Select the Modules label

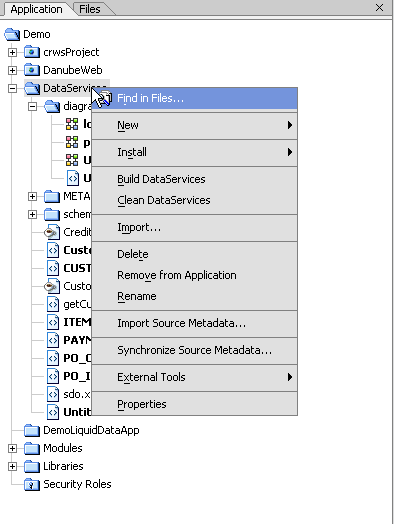[x=63, y=448]
